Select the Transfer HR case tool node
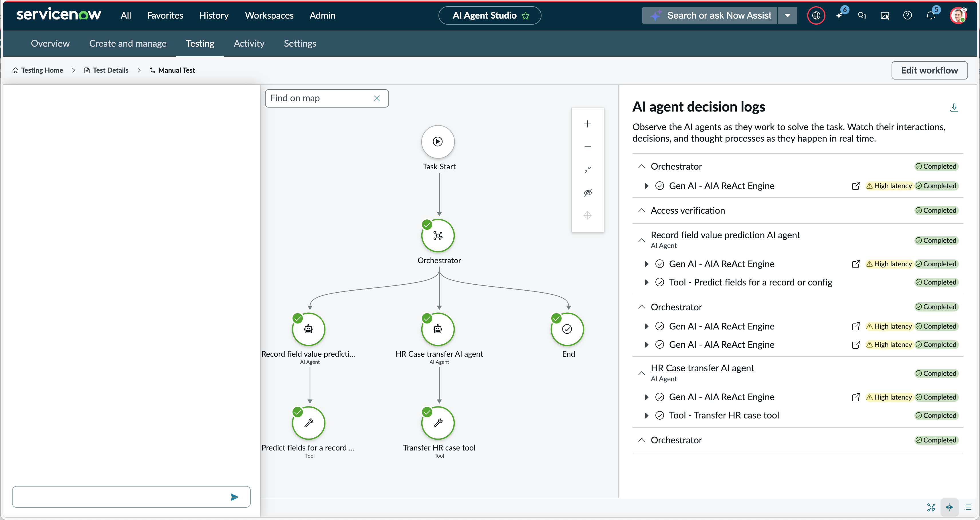The image size is (980, 520). 438,423
